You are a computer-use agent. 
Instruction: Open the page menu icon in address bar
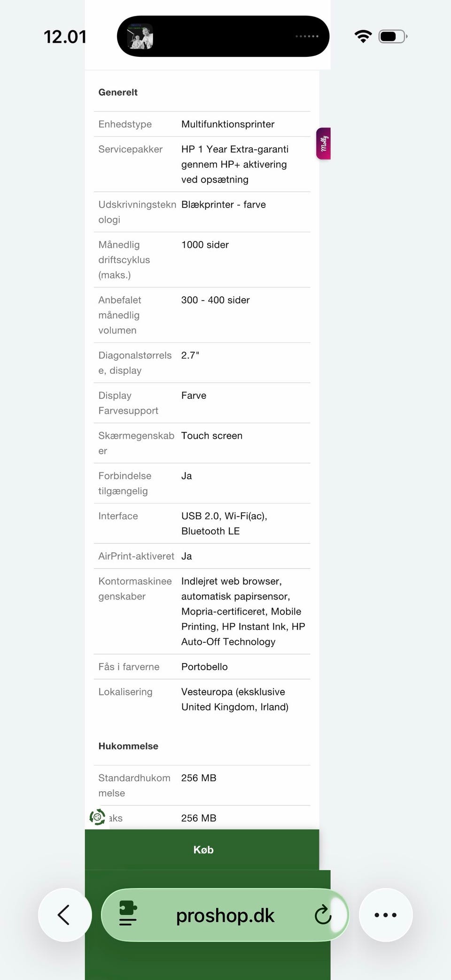pos(128,914)
